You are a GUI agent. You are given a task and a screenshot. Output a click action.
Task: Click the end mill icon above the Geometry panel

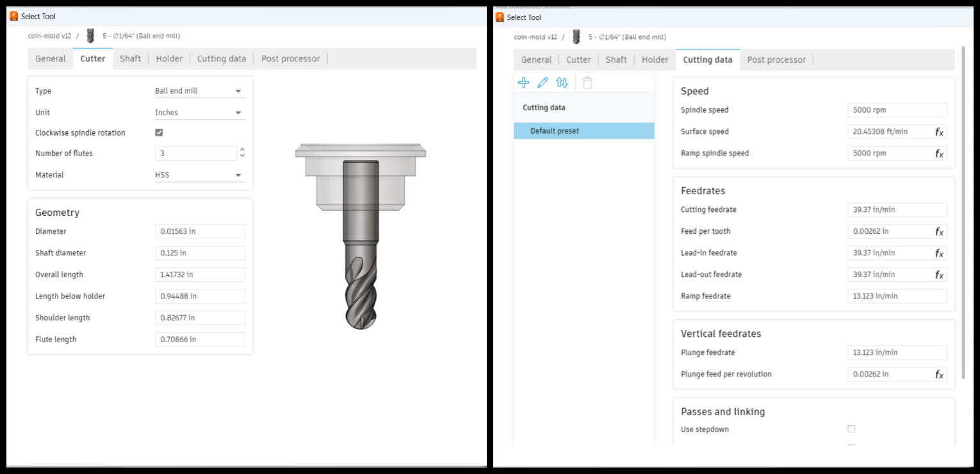(89, 36)
